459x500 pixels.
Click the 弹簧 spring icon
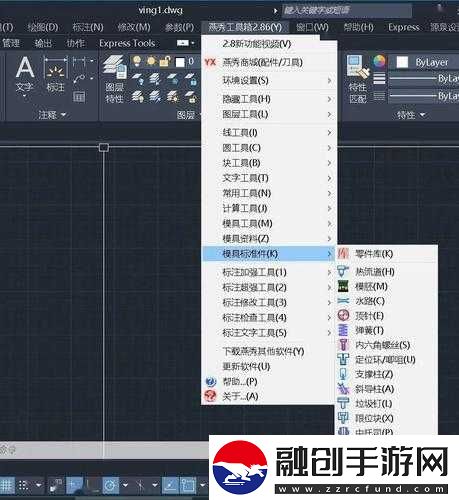click(343, 330)
